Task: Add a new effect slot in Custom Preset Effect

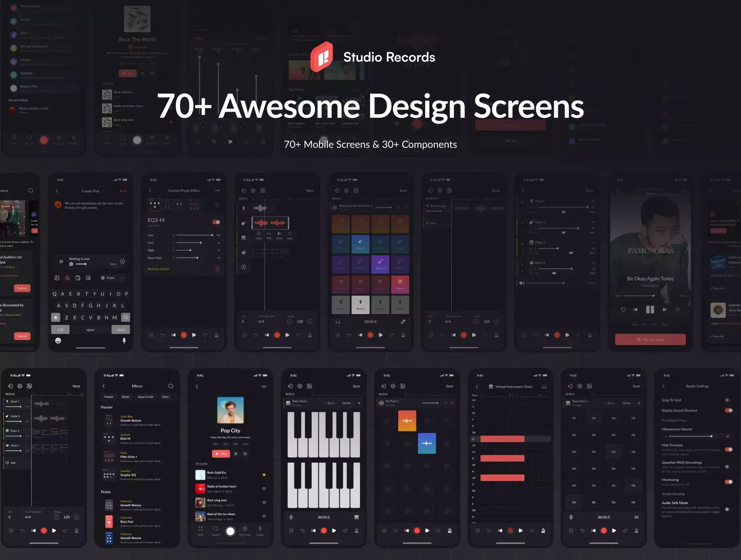Action: 217,205
